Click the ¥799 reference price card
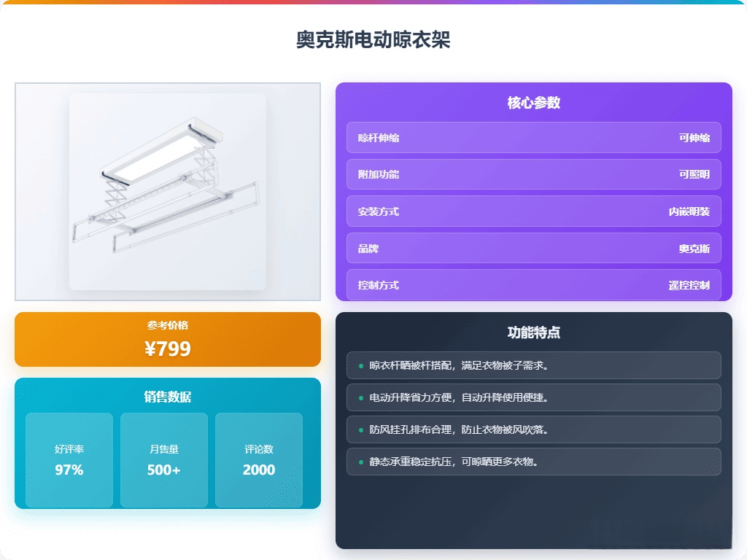The height and width of the screenshot is (560, 747). click(x=168, y=340)
